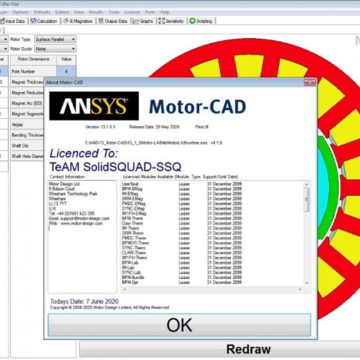Open the Licence menu

132,12
